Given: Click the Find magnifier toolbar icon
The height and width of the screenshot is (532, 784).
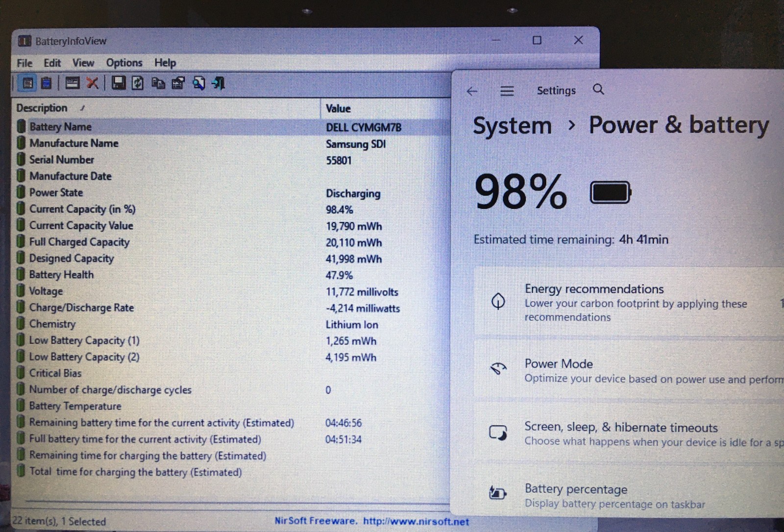Looking at the screenshot, I should pyautogui.click(x=198, y=83).
